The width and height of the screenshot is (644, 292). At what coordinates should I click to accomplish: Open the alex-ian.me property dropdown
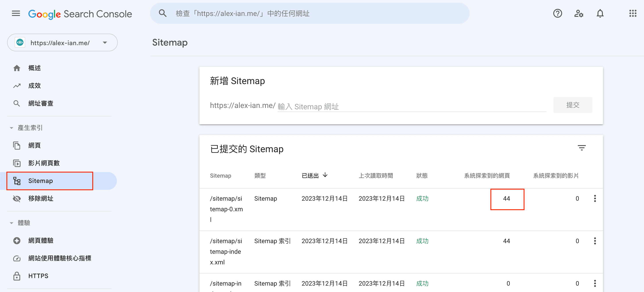click(62, 43)
